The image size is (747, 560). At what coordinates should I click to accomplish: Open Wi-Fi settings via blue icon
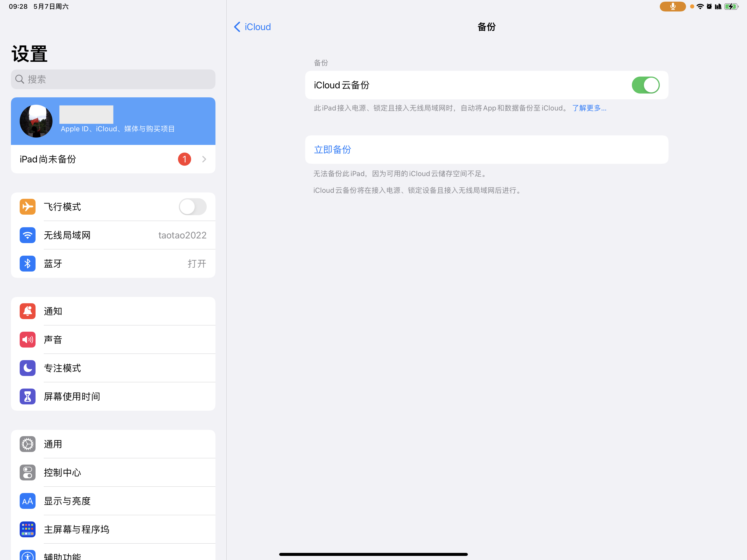point(27,235)
